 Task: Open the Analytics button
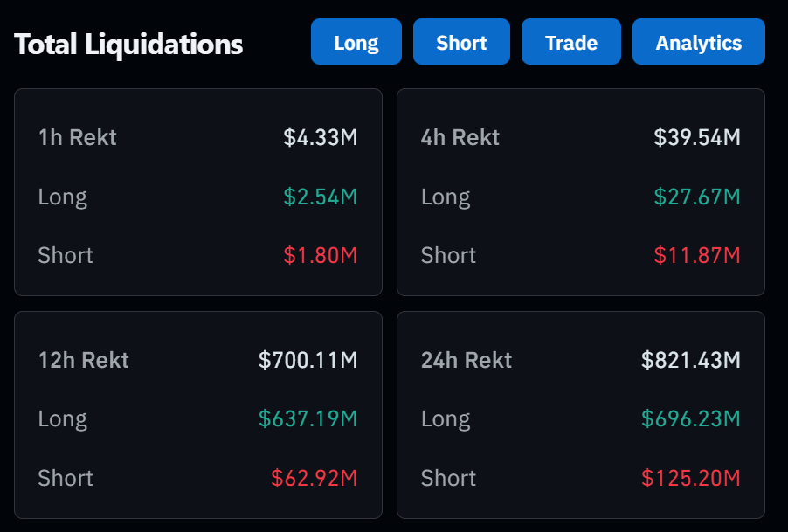[x=699, y=42]
